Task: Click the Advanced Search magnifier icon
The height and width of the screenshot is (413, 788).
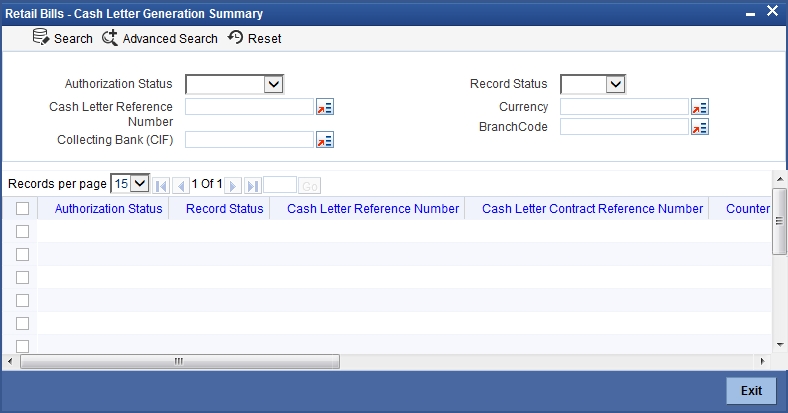Action: pyautogui.click(x=110, y=38)
